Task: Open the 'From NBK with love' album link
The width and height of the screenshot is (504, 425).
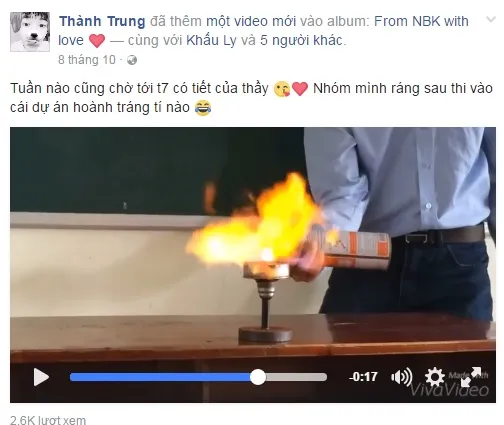Action: (263, 31)
